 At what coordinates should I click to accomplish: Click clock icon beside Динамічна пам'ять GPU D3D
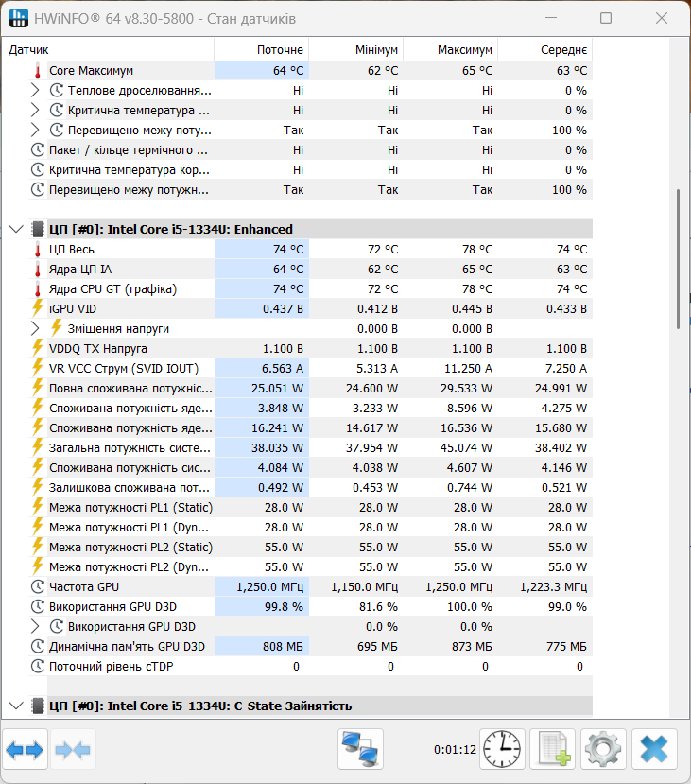pyautogui.click(x=38, y=646)
